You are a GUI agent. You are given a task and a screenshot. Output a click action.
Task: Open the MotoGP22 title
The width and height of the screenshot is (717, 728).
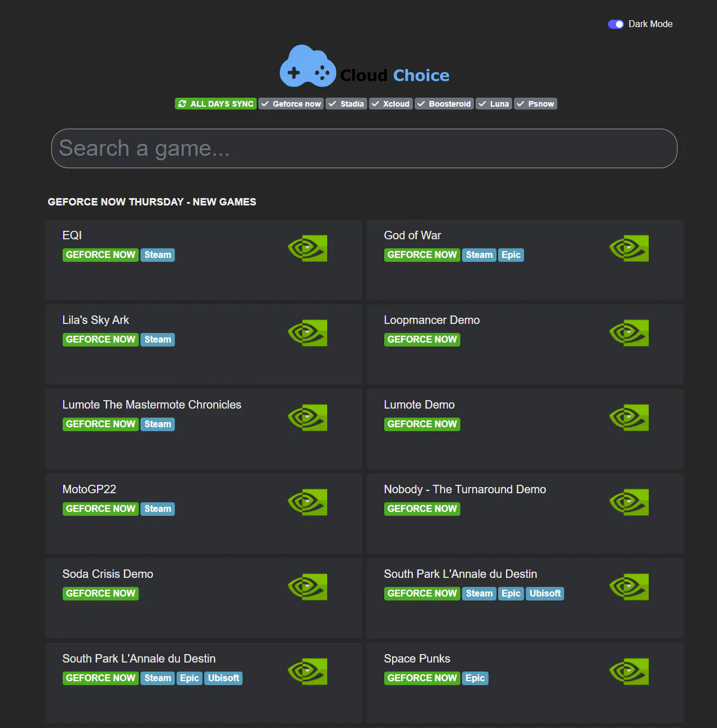pos(89,489)
